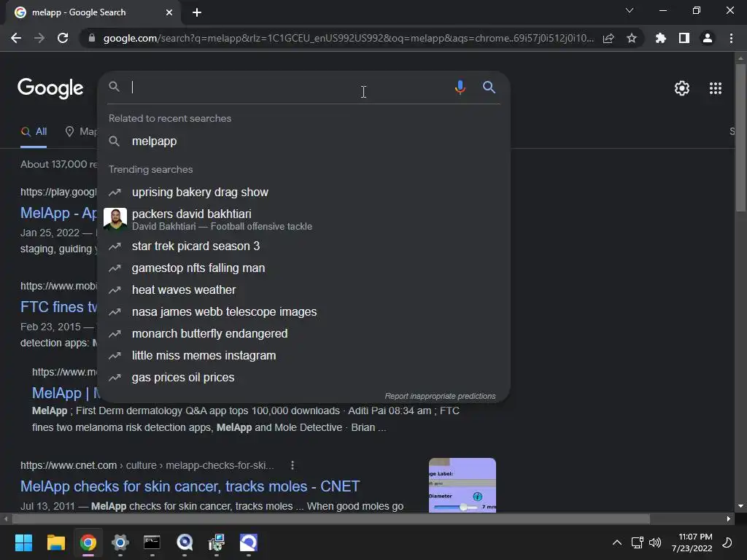Toggle the Chrome side panel icon
747x560 pixels.
pyautogui.click(x=684, y=38)
